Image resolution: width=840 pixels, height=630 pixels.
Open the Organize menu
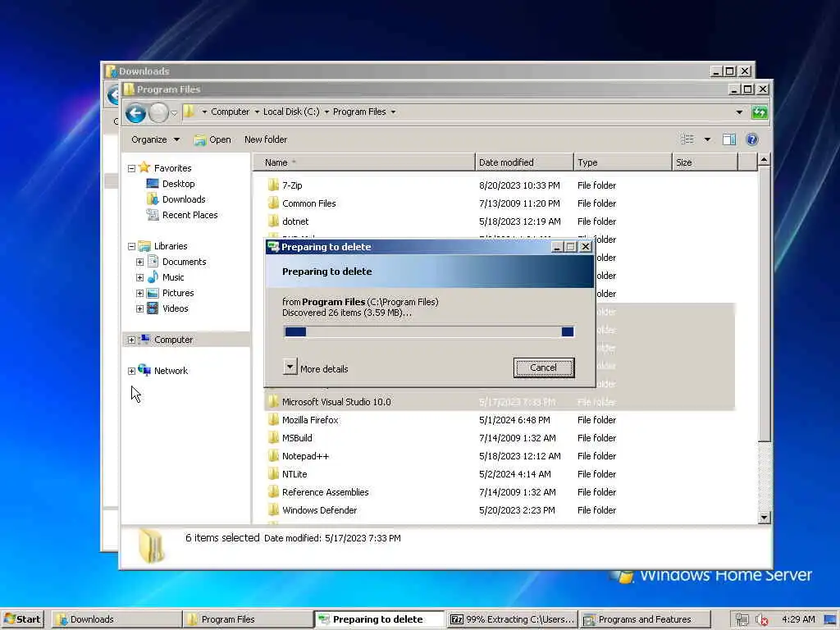click(155, 139)
